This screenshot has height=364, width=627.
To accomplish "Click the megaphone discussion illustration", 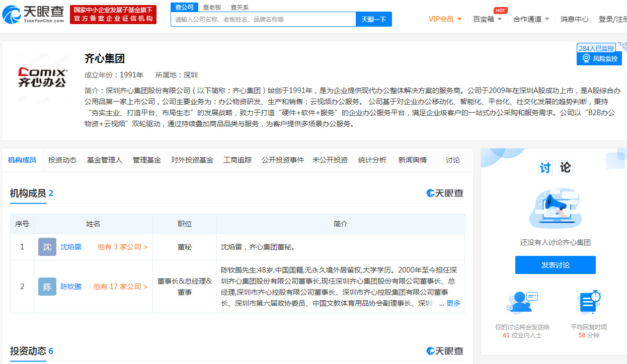I will pos(556,208).
